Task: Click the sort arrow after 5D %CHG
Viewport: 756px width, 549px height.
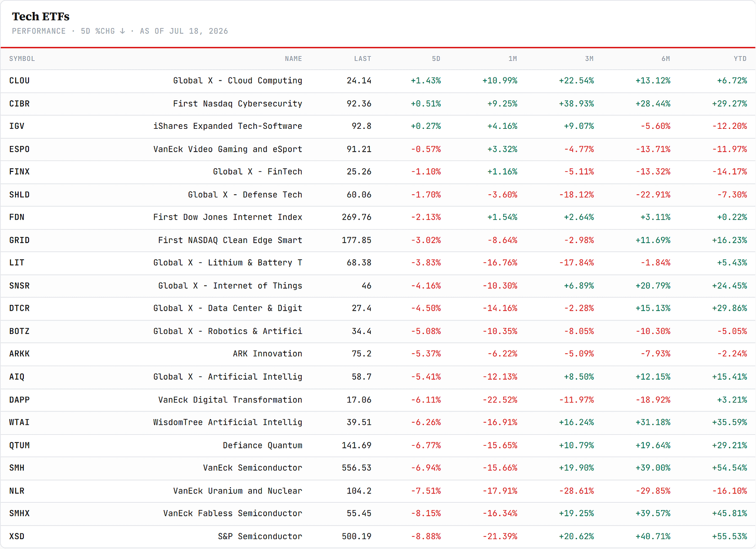Action: tap(123, 31)
